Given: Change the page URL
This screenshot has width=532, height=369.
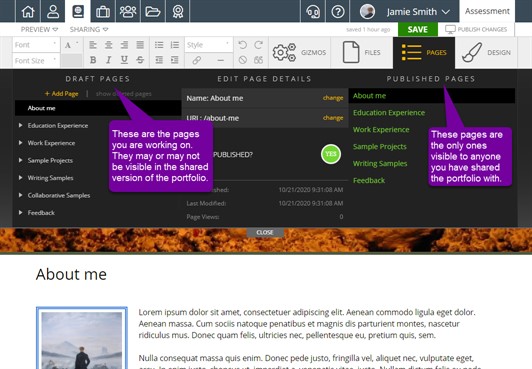Looking at the screenshot, I should (x=333, y=118).
